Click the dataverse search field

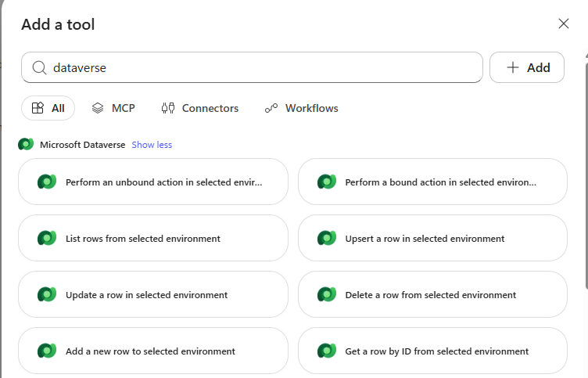click(x=252, y=67)
